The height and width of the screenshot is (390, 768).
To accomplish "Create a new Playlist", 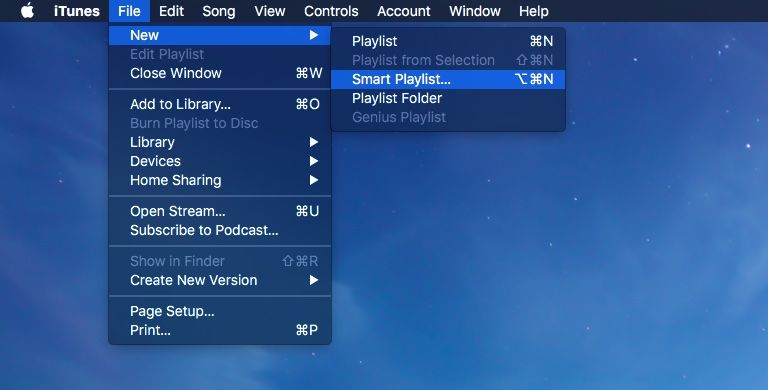I will 448,42.
